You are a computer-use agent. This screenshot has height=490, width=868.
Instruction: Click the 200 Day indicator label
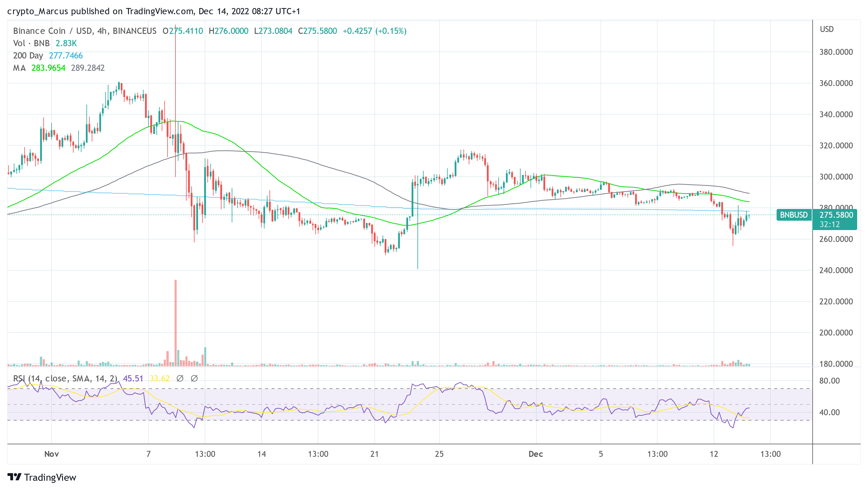click(x=28, y=56)
